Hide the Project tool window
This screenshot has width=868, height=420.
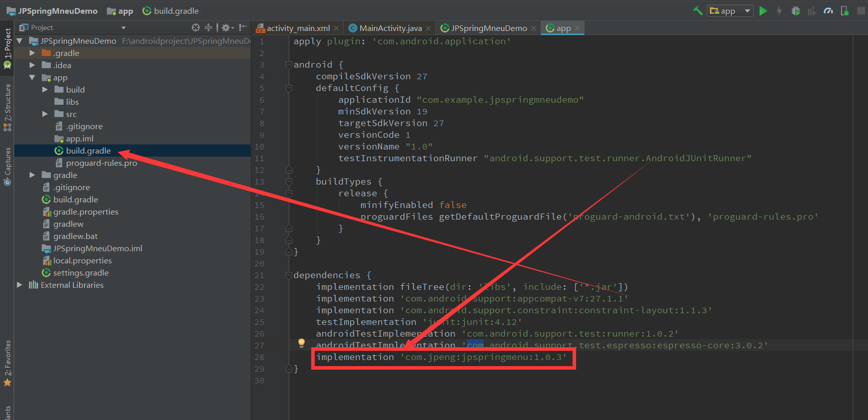[243, 27]
